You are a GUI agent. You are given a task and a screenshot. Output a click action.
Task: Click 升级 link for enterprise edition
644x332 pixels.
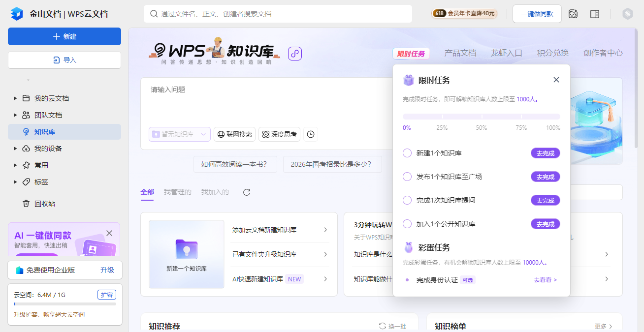click(107, 270)
